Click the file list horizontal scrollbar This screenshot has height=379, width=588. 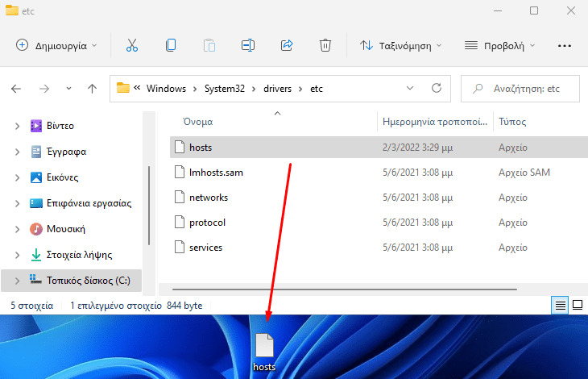point(344,289)
